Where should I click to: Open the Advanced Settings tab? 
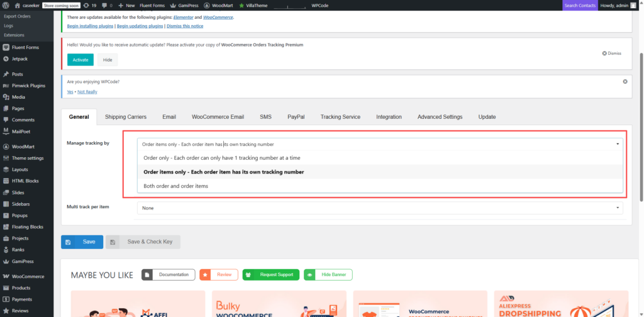[x=440, y=117]
